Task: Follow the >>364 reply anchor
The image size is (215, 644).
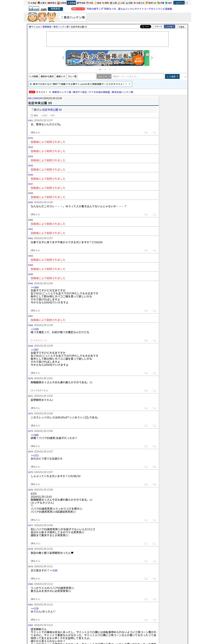Action: point(35,288)
